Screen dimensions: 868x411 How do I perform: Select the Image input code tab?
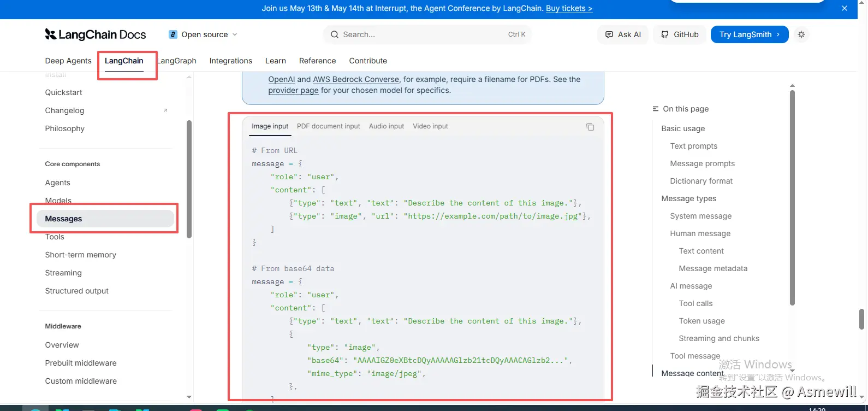(x=270, y=126)
